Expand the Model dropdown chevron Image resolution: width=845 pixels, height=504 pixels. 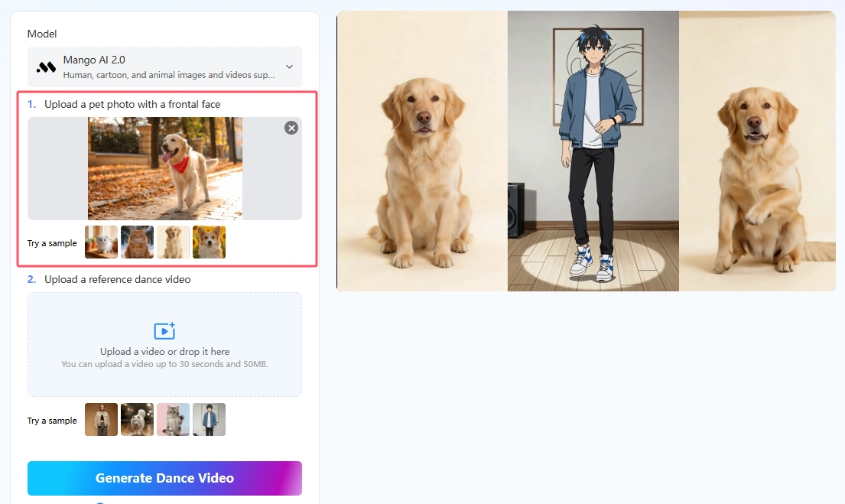click(289, 67)
